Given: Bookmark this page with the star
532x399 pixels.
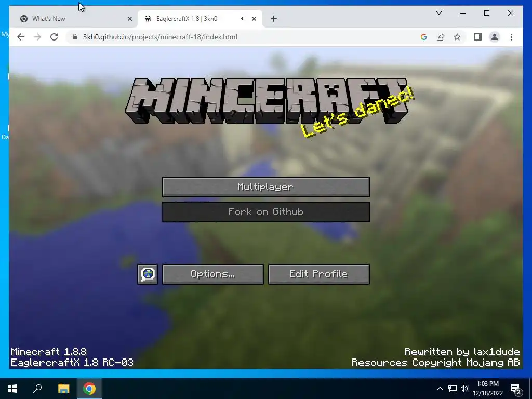Looking at the screenshot, I should (457, 37).
